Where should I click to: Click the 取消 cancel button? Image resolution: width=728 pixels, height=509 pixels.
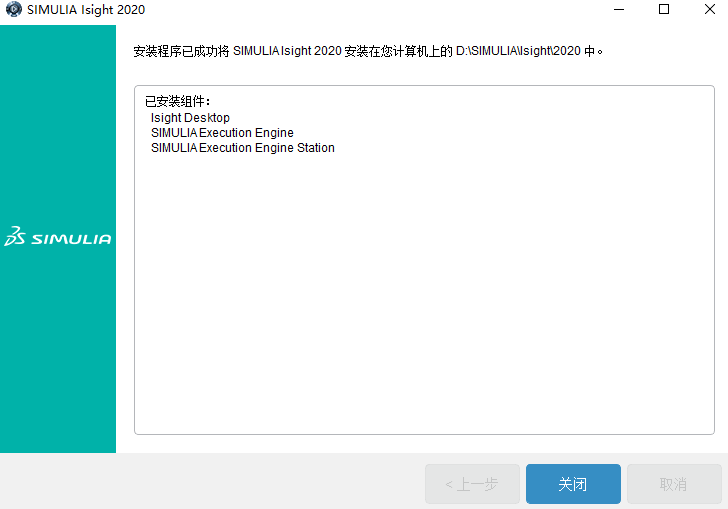[673, 484]
